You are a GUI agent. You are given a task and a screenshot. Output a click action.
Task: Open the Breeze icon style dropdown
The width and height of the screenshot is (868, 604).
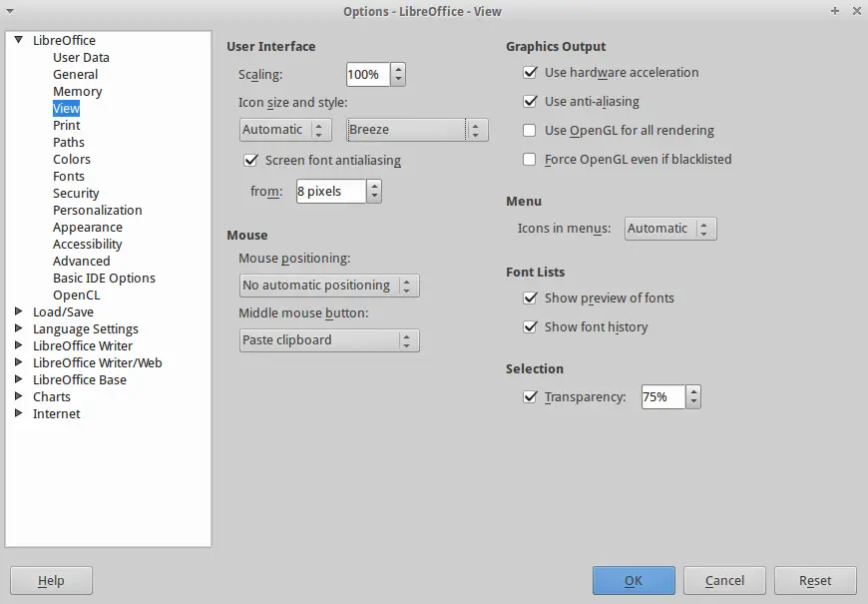click(x=417, y=130)
